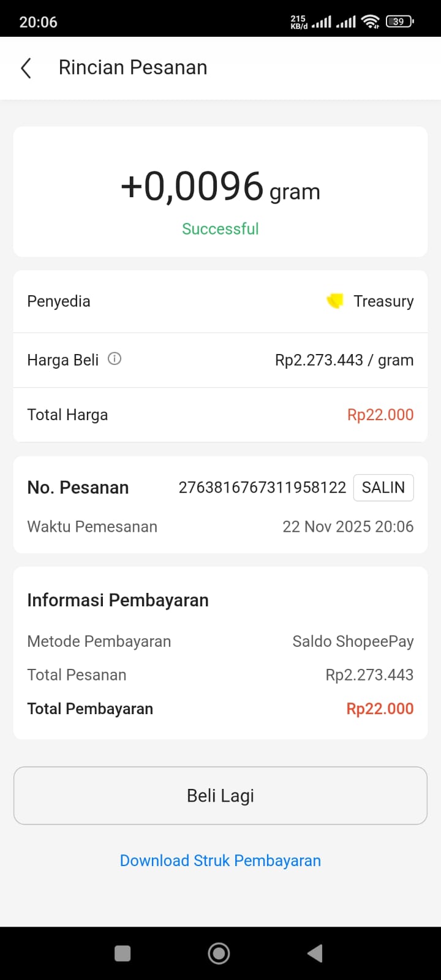
Task: Tap the red Total Harga Rp22.000 value
Action: pos(380,415)
